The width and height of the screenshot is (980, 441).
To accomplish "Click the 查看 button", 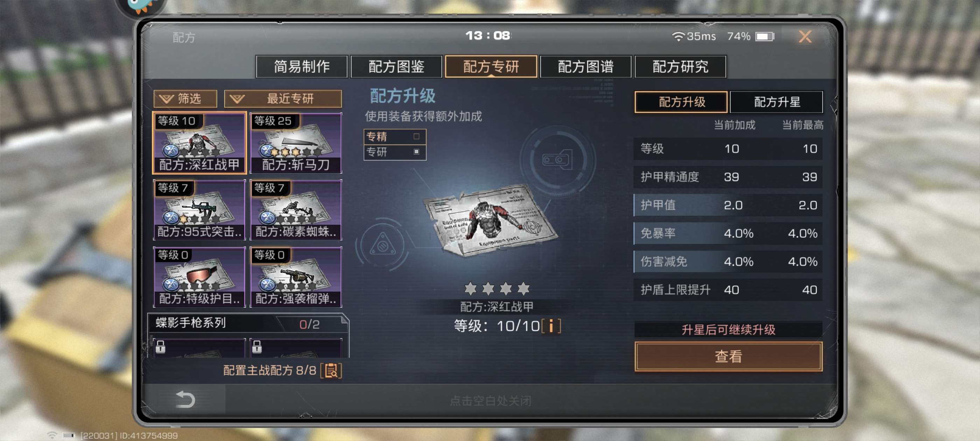I will [x=728, y=356].
